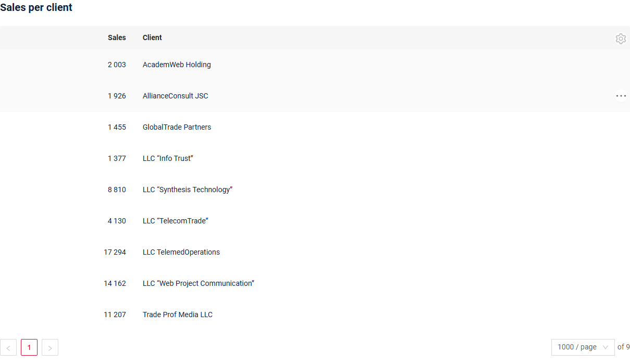
Task: Select the Trade Prof Media LLC row
Action: pyautogui.click(x=315, y=315)
